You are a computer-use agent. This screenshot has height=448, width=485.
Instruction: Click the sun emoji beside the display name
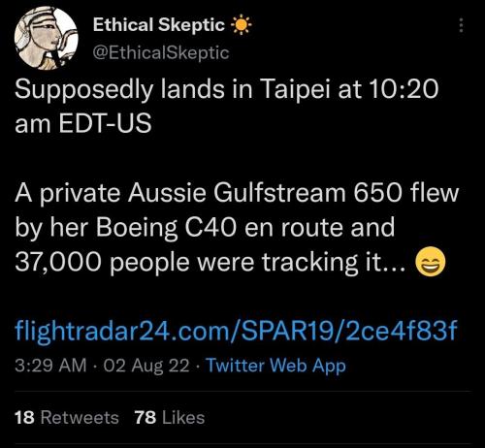[x=241, y=25]
